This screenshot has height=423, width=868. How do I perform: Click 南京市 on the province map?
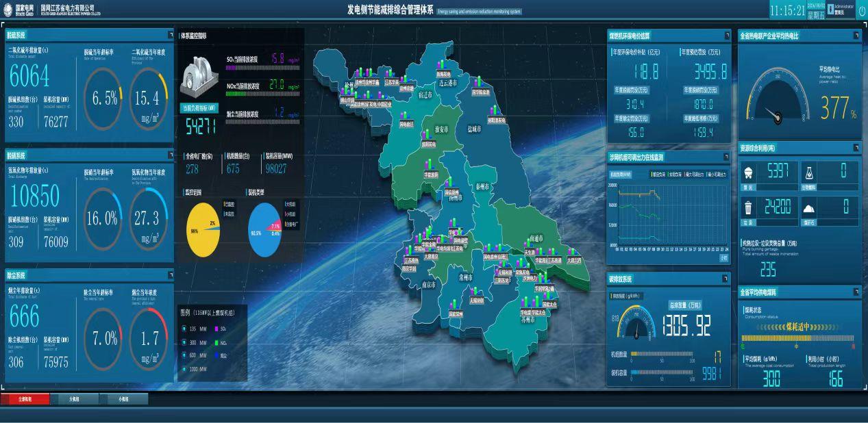coord(430,285)
